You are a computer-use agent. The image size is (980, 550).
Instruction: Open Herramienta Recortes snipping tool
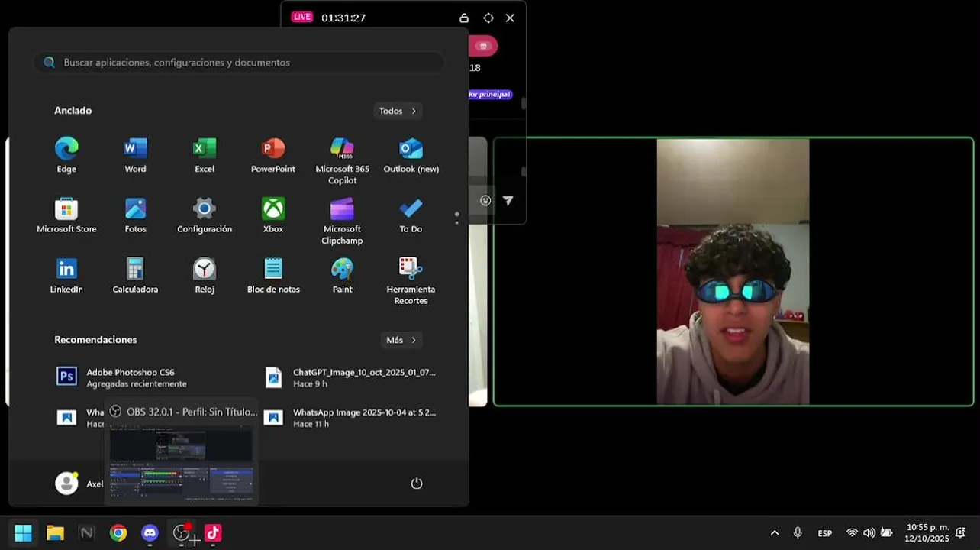[411, 282]
